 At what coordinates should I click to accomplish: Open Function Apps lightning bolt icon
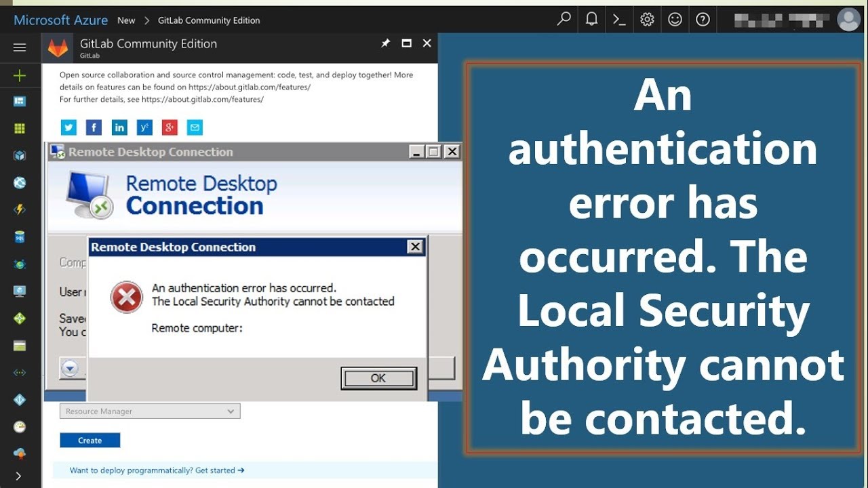20,210
